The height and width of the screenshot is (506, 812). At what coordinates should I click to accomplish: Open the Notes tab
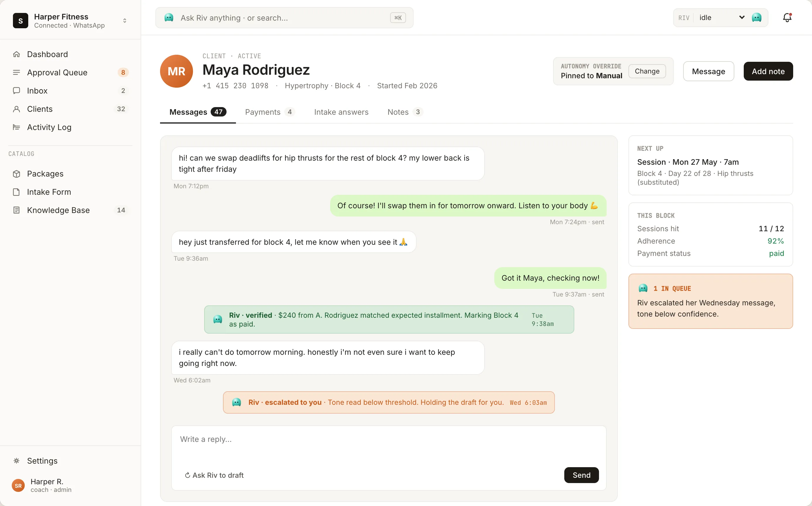pos(405,112)
